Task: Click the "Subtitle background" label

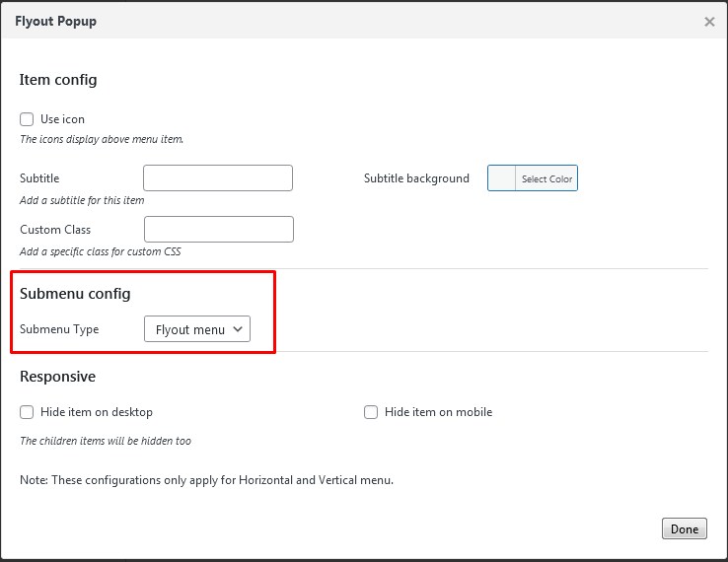Action: pyautogui.click(x=416, y=178)
